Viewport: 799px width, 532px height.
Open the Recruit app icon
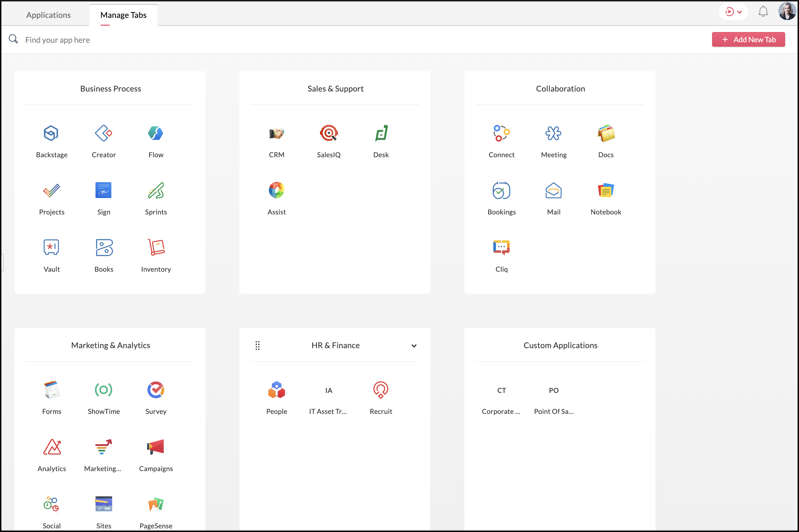381,390
